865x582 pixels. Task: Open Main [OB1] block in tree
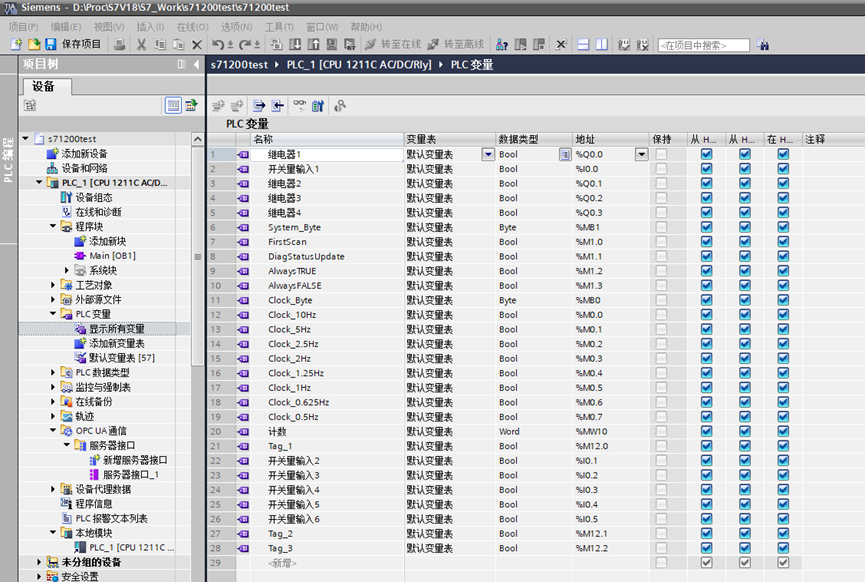pyautogui.click(x=112, y=255)
